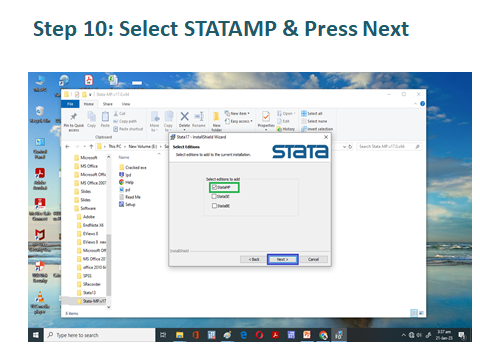The height and width of the screenshot is (360, 480).
Task: Select the MS Office 2007 tree folder
Action: tap(90, 183)
